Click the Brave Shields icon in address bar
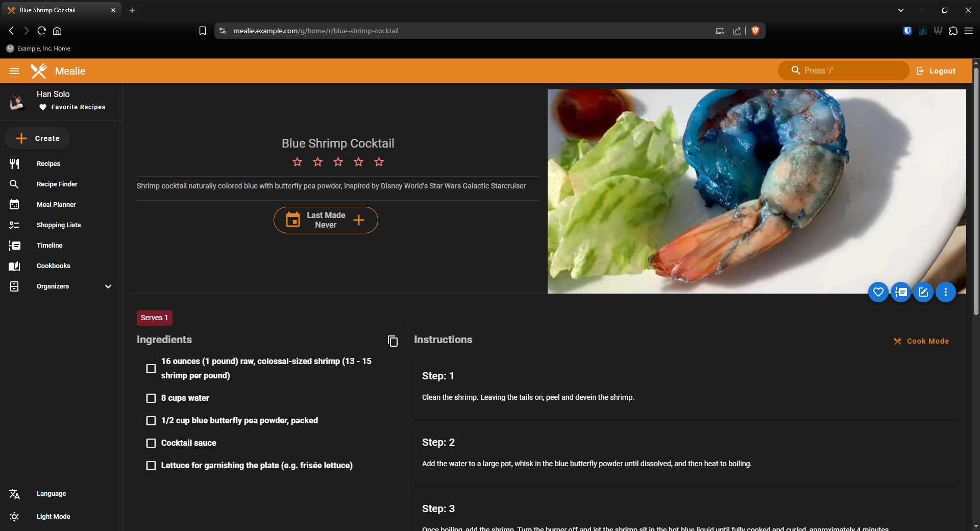The image size is (980, 531). [x=755, y=31]
